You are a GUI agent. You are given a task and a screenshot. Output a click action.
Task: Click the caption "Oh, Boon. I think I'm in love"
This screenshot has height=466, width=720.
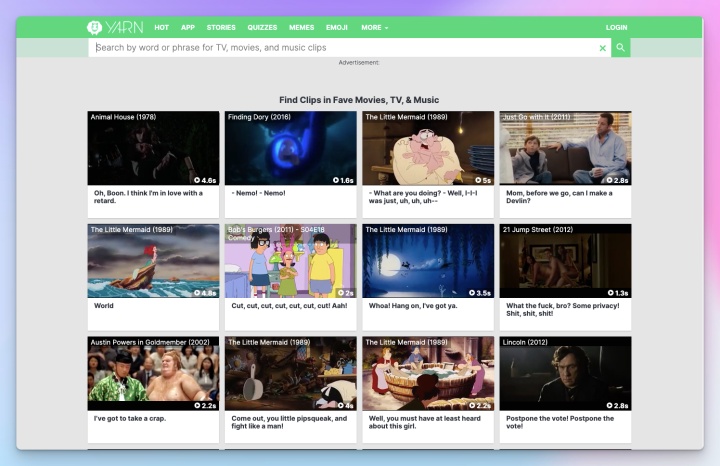[x=148, y=197]
